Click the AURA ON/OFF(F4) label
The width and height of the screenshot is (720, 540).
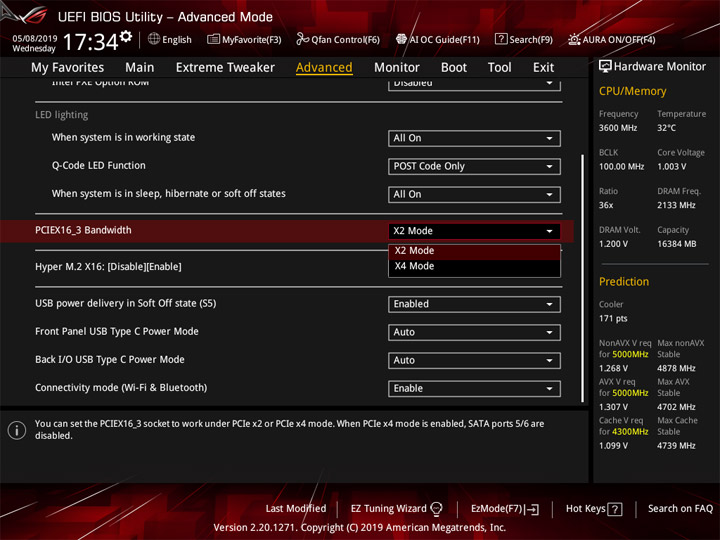[x=619, y=40]
